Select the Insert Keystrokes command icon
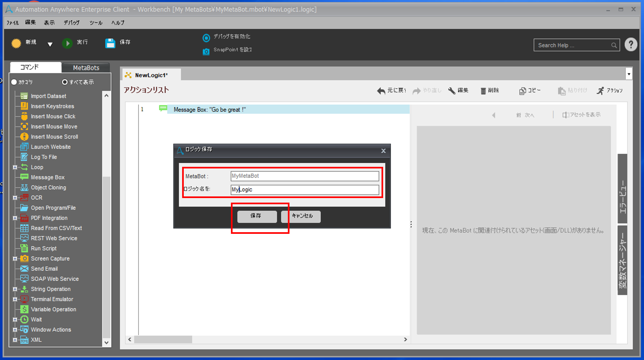The width and height of the screenshot is (644, 360). coord(24,106)
